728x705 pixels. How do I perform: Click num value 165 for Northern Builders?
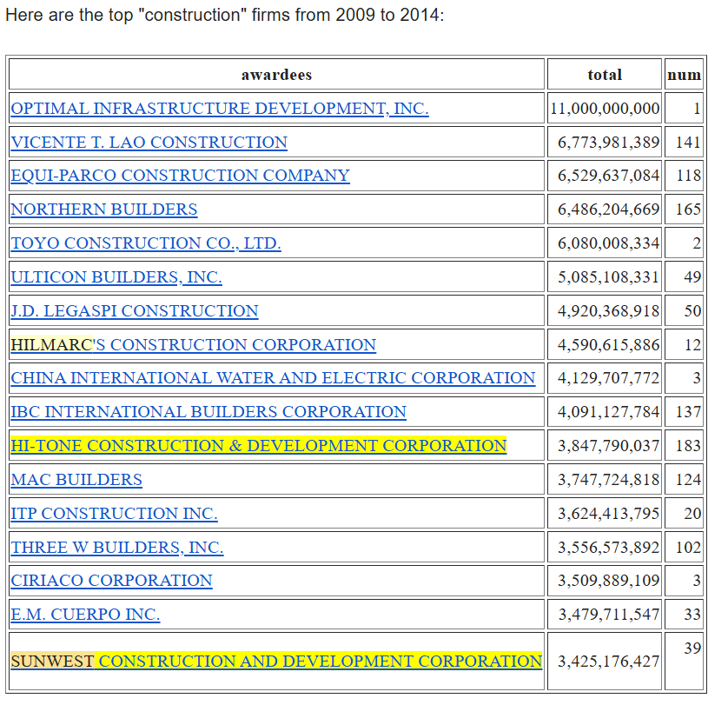pos(688,210)
